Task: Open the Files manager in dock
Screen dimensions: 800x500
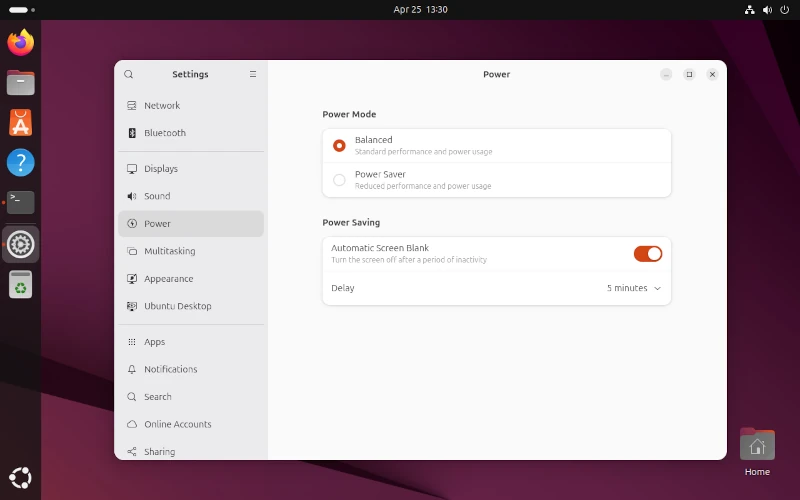Action: tap(20, 83)
